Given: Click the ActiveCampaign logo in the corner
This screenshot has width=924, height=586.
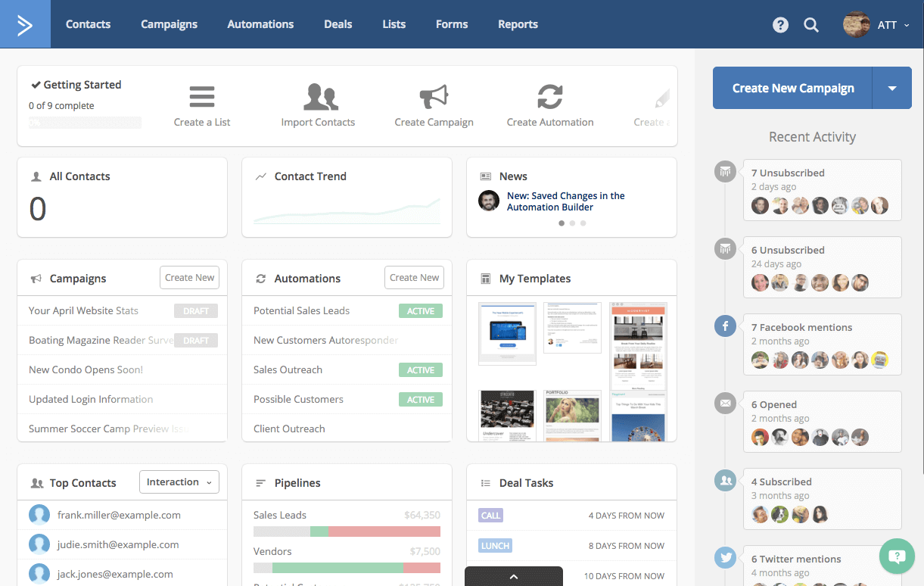Looking at the screenshot, I should (x=25, y=23).
